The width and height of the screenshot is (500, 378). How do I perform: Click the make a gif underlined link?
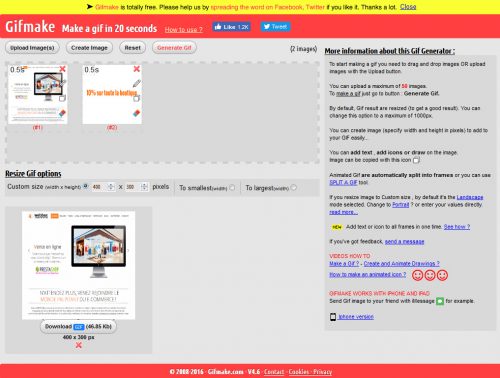pos(348,94)
